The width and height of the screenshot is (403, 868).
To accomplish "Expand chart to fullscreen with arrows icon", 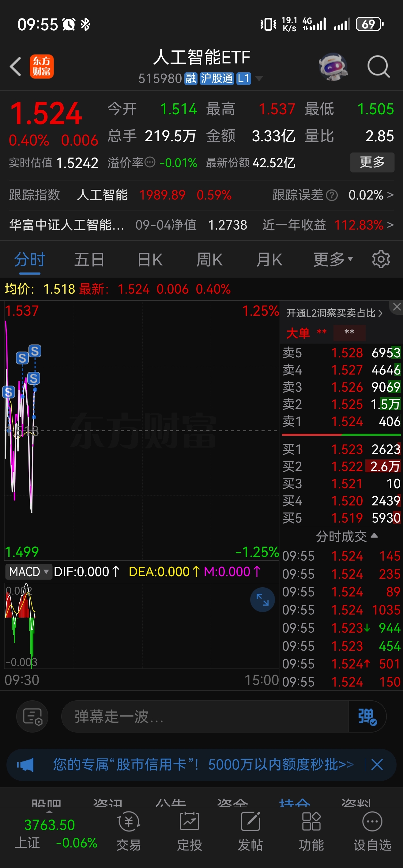I will [262, 600].
